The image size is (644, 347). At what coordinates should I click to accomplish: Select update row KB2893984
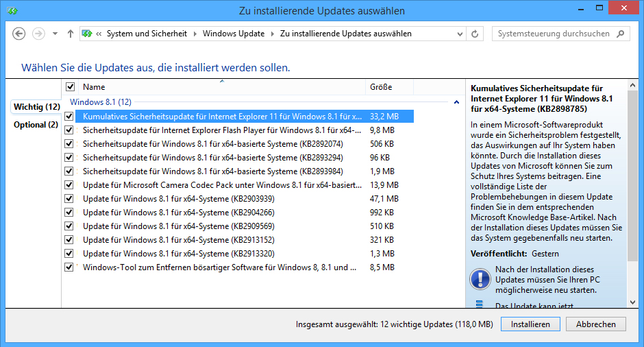pyautogui.click(x=245, y=171)
